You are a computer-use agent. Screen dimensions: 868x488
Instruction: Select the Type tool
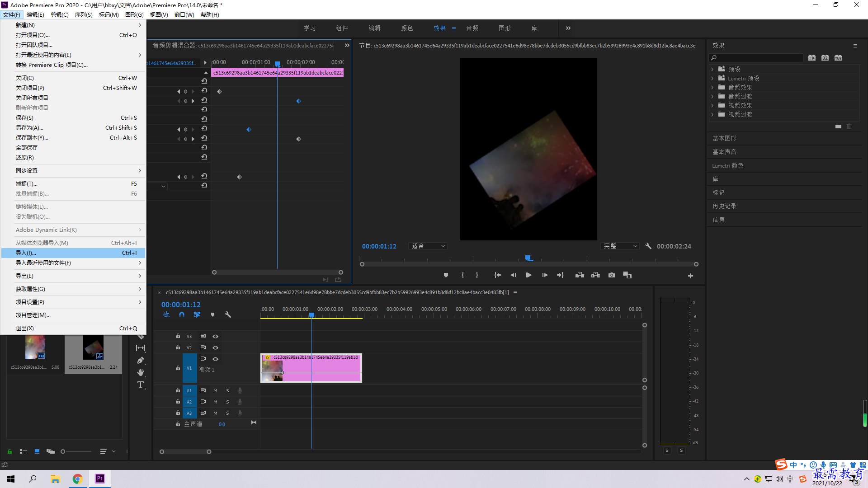click(141, 385)
